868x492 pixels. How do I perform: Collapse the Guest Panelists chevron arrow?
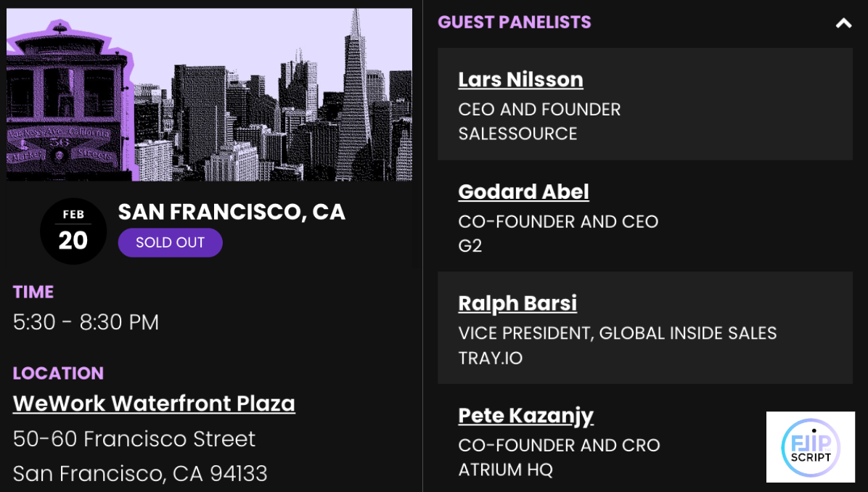pos(843,23)
